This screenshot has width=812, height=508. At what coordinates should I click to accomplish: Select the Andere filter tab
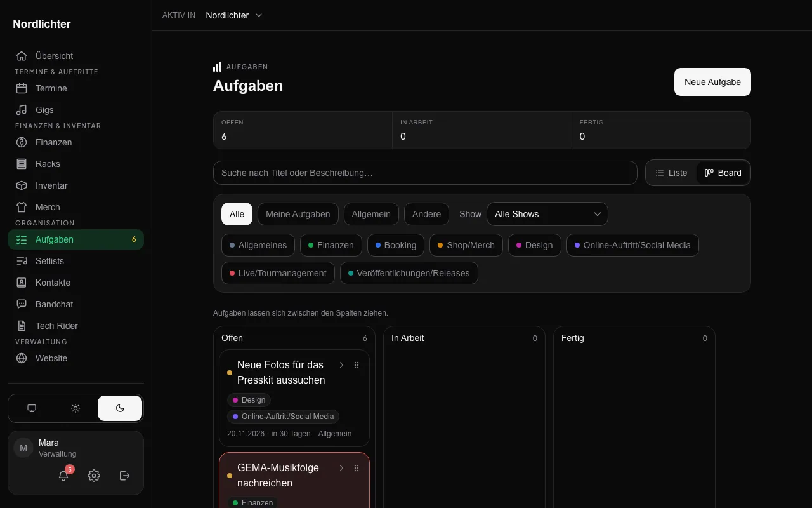[426, 214]
